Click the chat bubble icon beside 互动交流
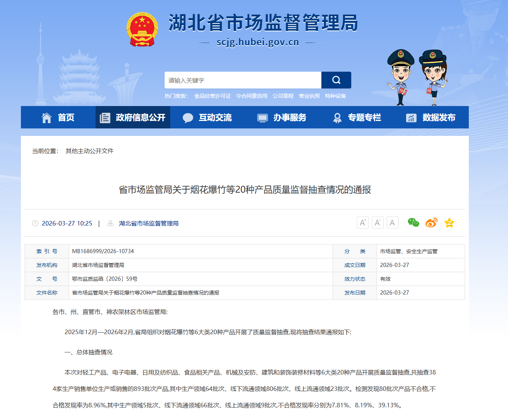This screenshot has height=420, width=508. click(x=188, y=117)
